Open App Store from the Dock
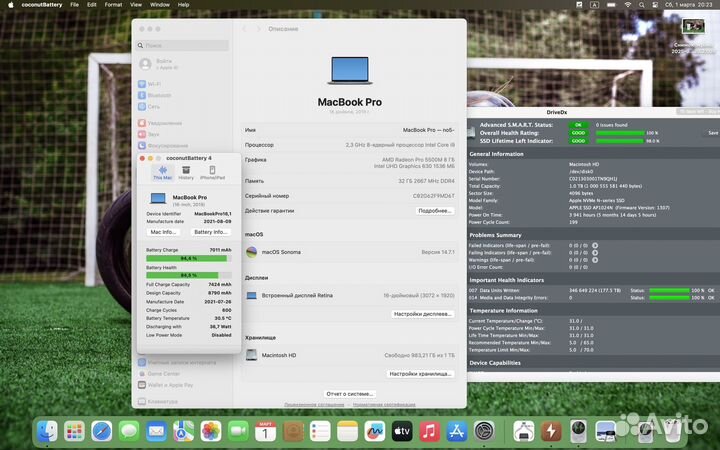 (456, 431)
